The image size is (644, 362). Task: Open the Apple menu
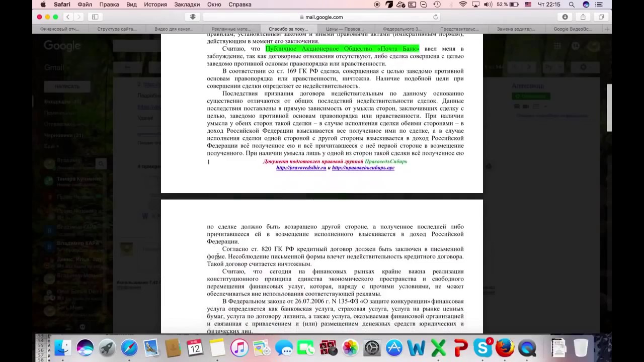tap(43, 5)
